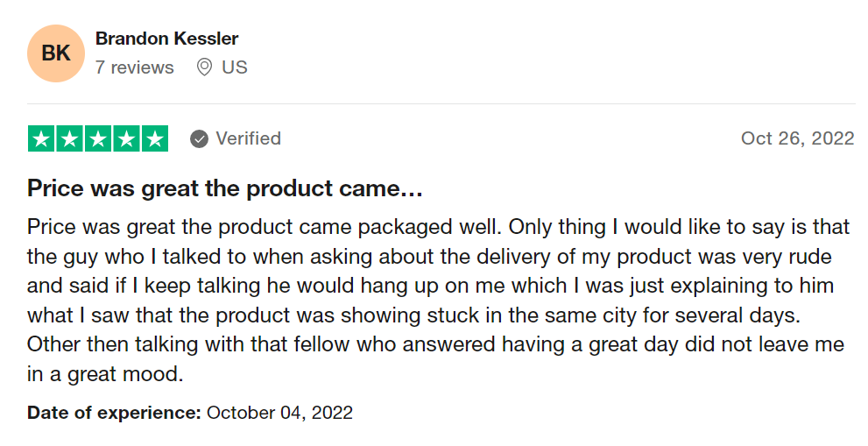Click the review body paragraph
The width and height of the screenshot is (868, 446).
438,301
